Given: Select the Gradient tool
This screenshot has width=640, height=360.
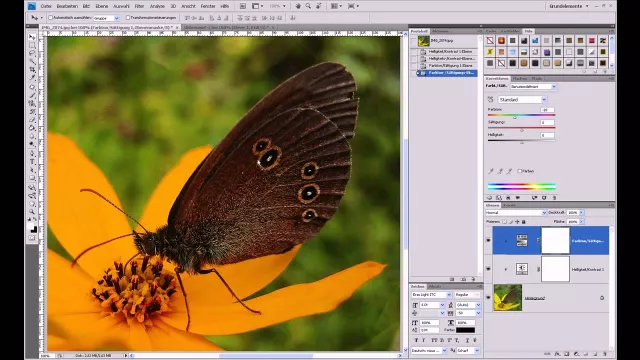Looking at the screenshot, I should tap(32, 128).
